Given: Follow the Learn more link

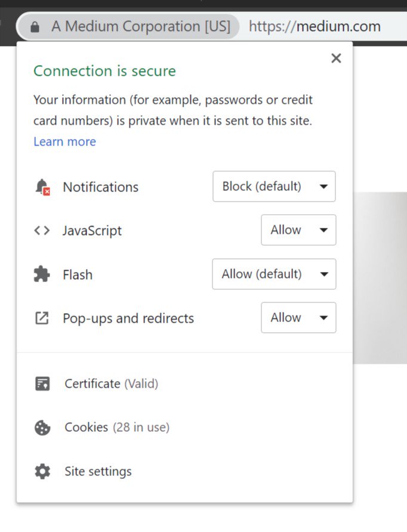Looking at the screenshot, I should [x=65, y=141].
